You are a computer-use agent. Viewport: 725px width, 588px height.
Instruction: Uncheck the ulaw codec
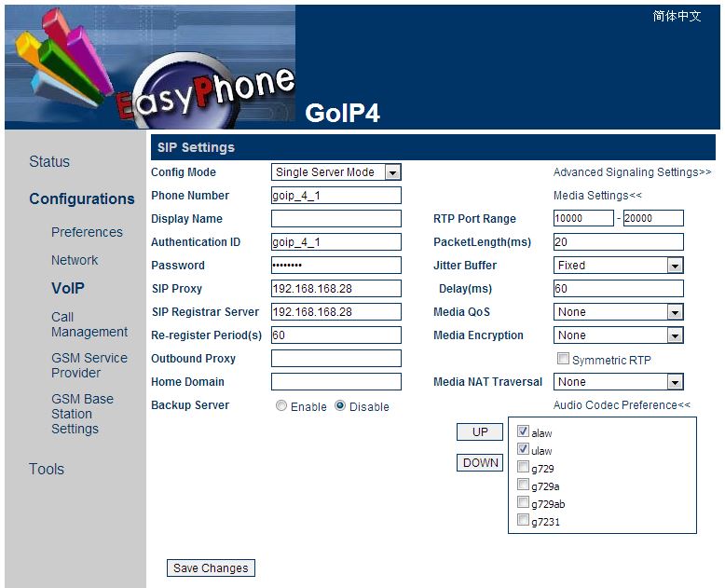[523, 449]
